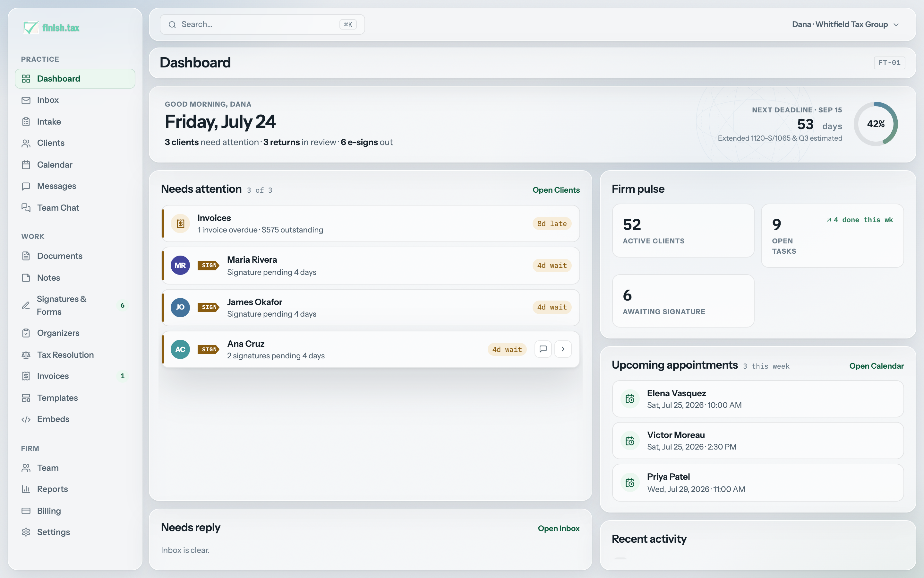Click the invoice icon in Invoices attention card
924x578 pixels.
click(x=180, y=223)
